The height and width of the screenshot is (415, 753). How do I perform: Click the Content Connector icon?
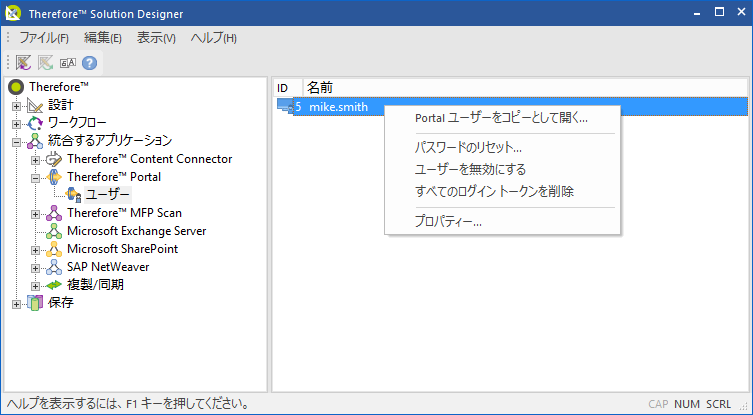click(x=54, y=159)
